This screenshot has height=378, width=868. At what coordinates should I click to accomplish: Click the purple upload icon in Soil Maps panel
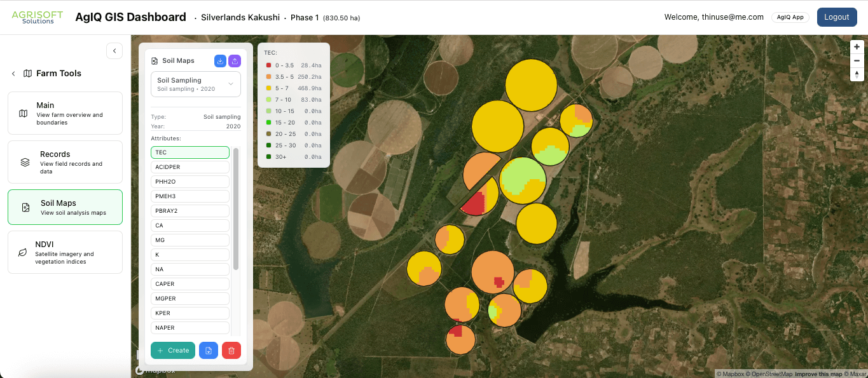(x=236, y=60)
